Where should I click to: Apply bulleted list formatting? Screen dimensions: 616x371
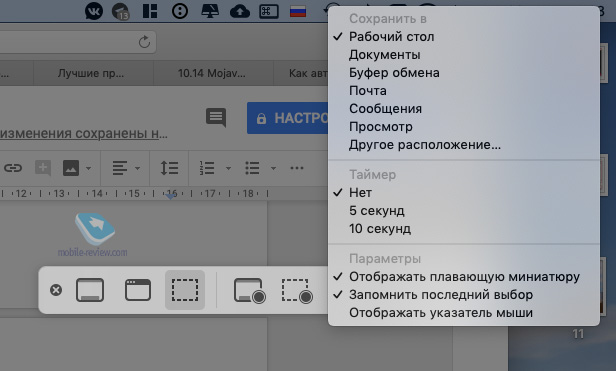(x=252, y=168)
